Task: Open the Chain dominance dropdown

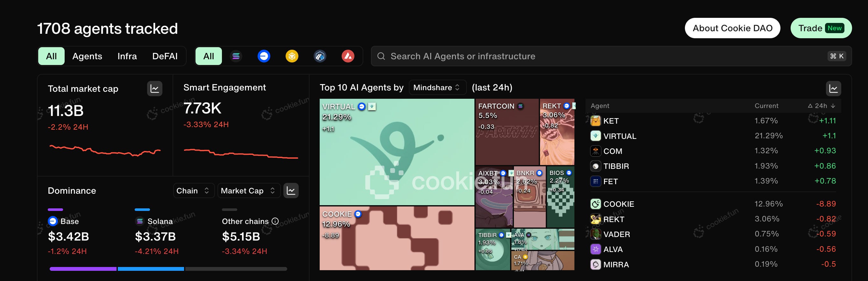Action: [x=194, y=191]
